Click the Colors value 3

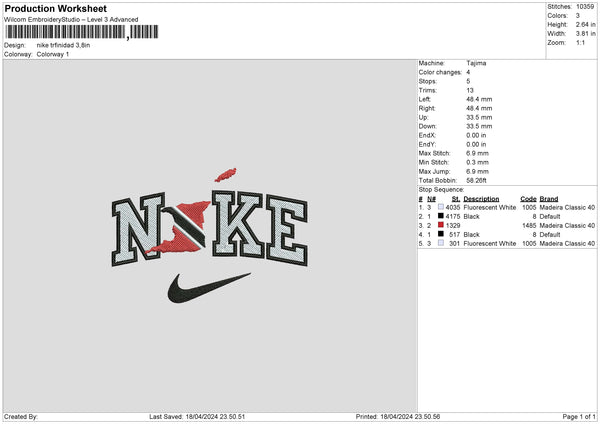pyautogui.click(x=578, y=16)
